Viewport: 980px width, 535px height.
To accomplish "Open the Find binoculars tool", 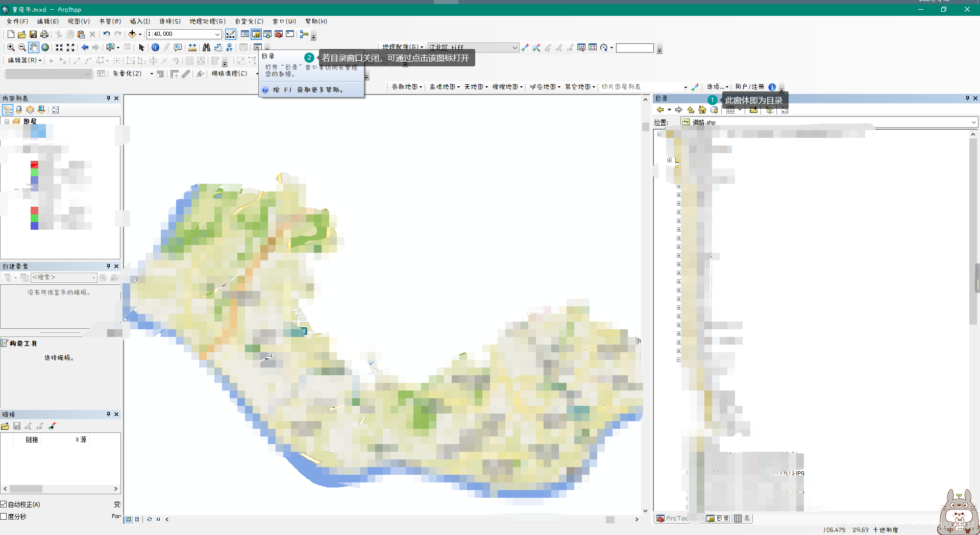I will click(x=206, y=47).
